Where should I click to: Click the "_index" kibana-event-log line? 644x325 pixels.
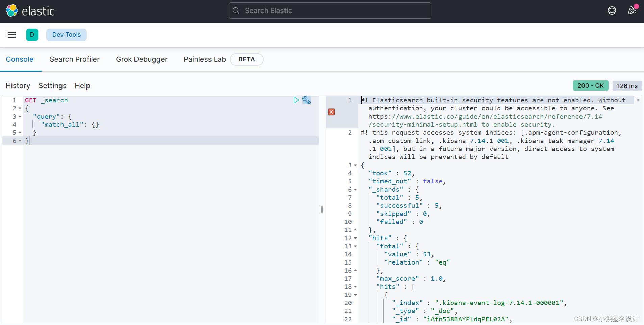point(479,303)
